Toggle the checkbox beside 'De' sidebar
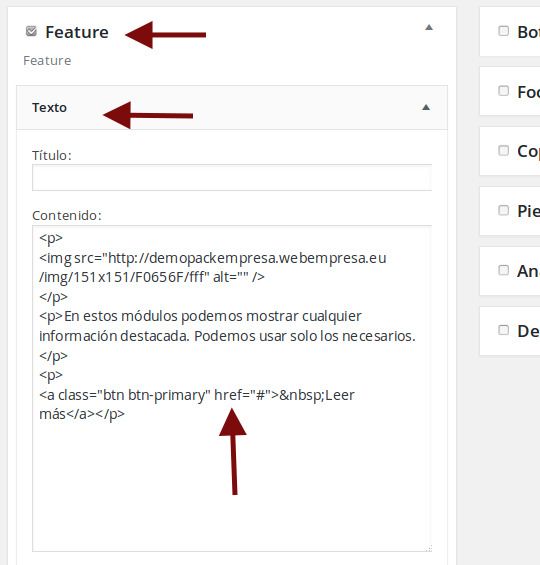Viewport: 540px width, 565px height. tap(503, 330)
